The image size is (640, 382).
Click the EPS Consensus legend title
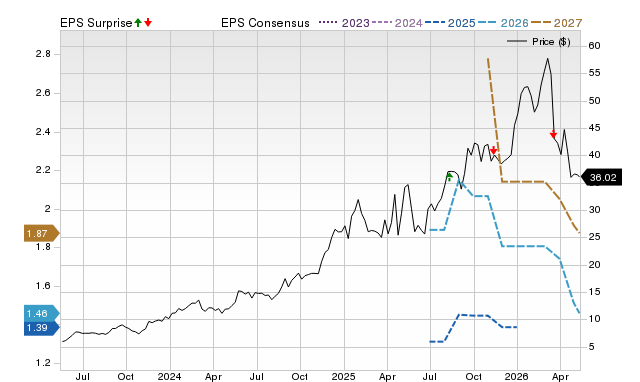[x=265, y=23]
